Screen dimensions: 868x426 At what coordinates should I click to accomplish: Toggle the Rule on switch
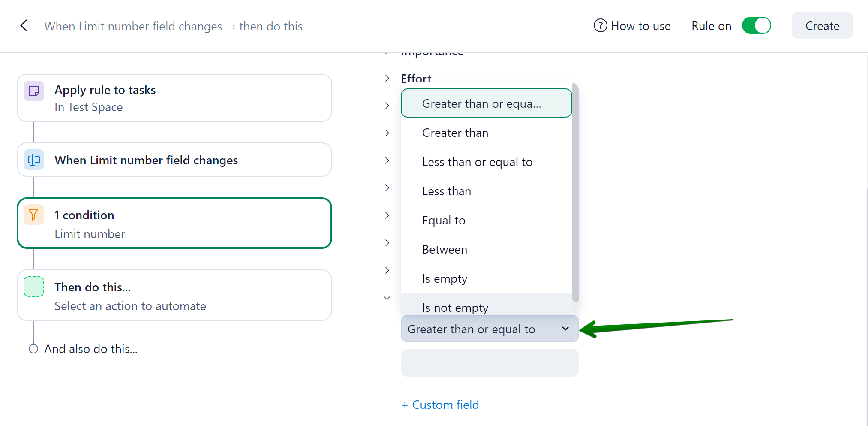756,26
